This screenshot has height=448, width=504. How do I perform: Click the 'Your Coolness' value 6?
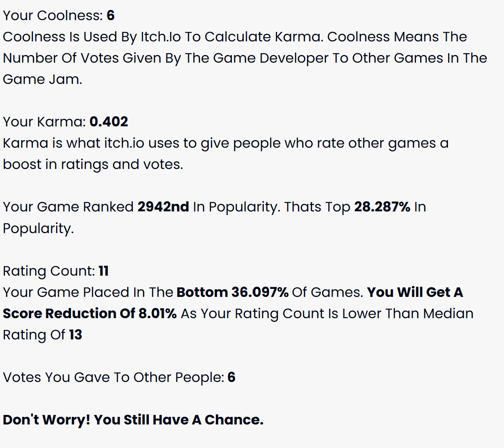point(110,16)
